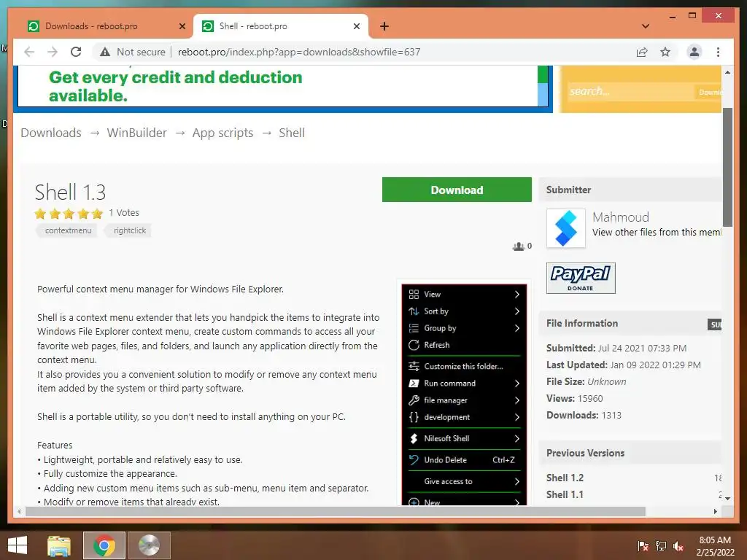747x560 pixels.
Task: Click the Refresh icon in screenshot
Action: [414, 345]
